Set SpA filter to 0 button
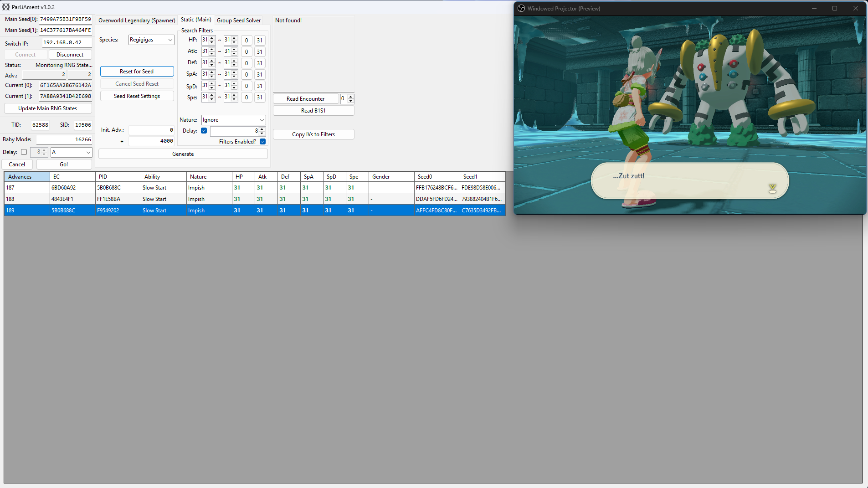Viewport: 868px width, 488px height. tap(247, 75)
